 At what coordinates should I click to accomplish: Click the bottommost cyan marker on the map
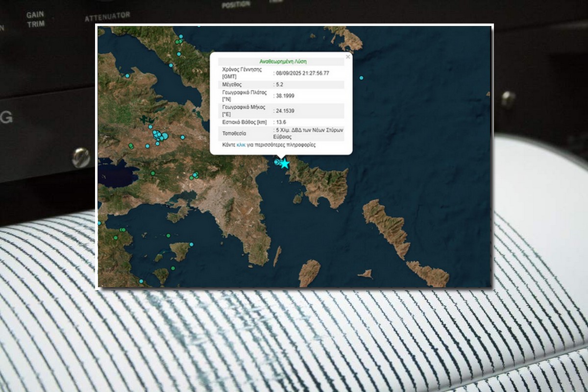[141, 281]
